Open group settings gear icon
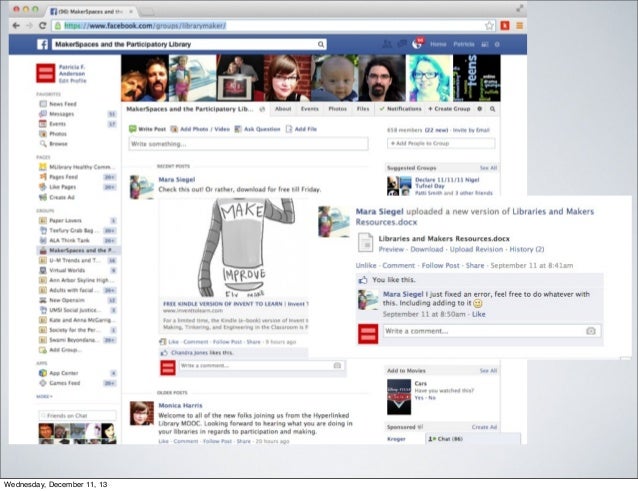Image resolution: width=638 pixels, height=491 pixels. tap(480, 109)
